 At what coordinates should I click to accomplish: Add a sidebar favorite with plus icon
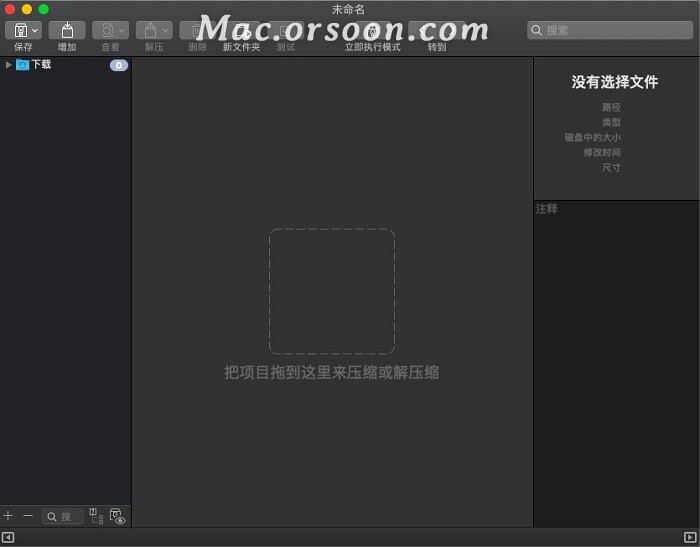coord(8,516)
